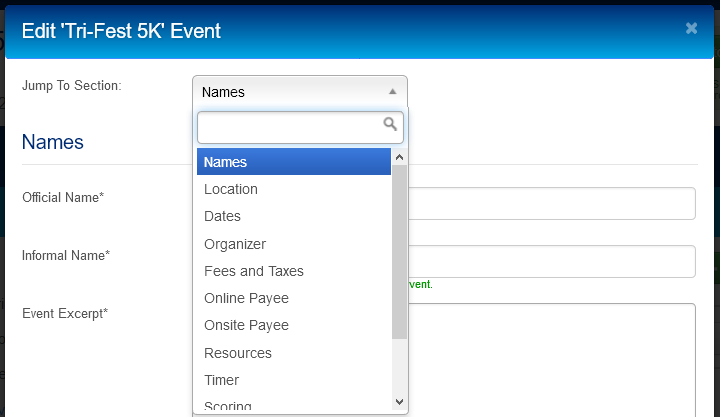720x417 pixels.
Task: Type in the dropdown search field
Action: pyautogui.click(x=290, y=126)
